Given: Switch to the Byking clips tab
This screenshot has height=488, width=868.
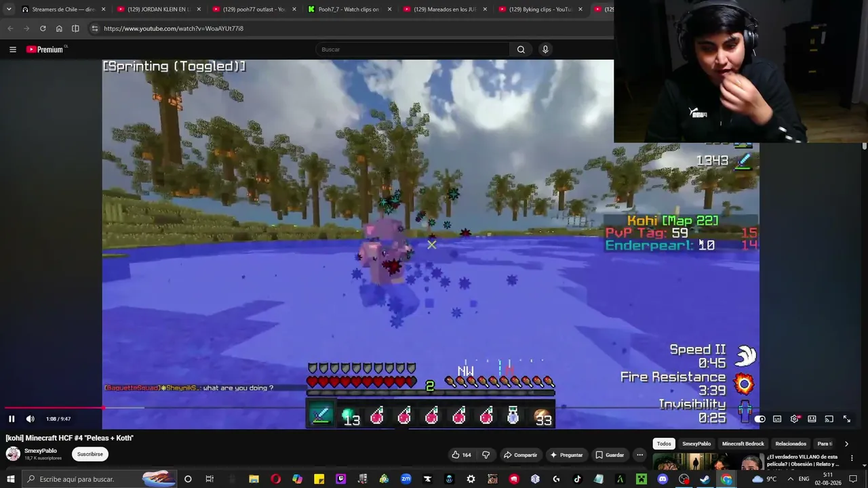Looking at the screenshot, I should tap(540, 9).
